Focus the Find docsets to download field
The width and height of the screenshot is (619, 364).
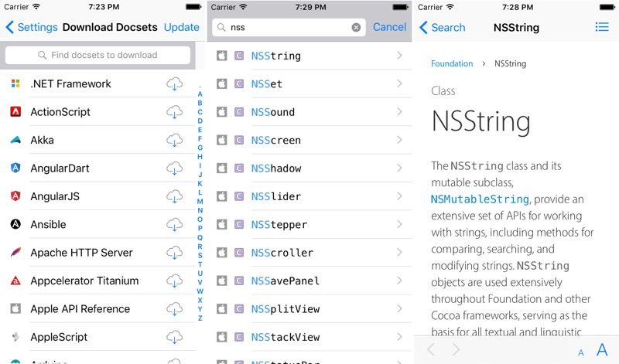98,55
